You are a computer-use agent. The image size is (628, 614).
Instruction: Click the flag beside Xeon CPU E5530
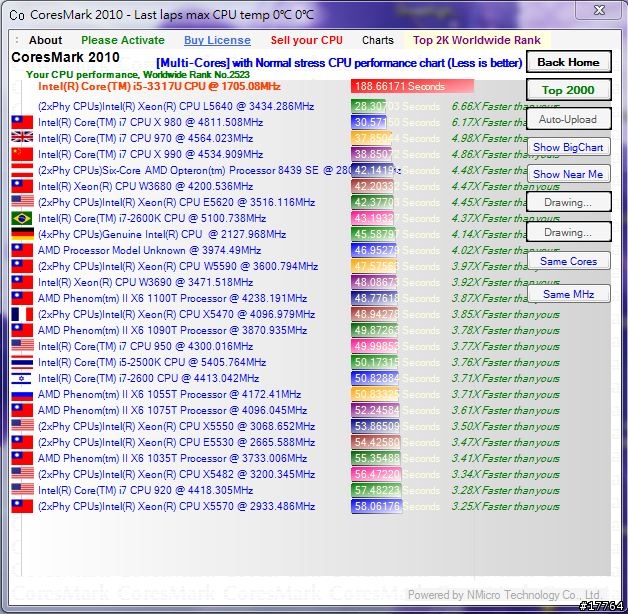click(22, 443)
